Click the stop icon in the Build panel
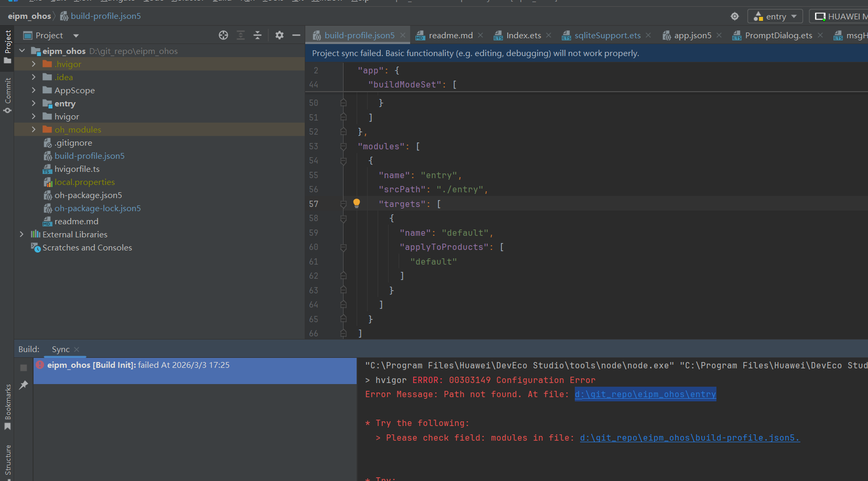Screen dimensions: 868x481 click(24, 368)
